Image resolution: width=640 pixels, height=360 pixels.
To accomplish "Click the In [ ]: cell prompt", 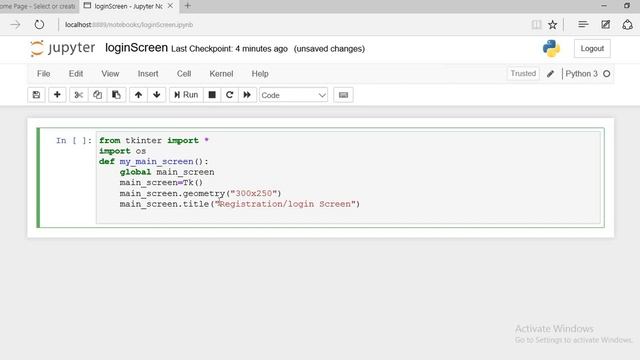I will [73, 141].
